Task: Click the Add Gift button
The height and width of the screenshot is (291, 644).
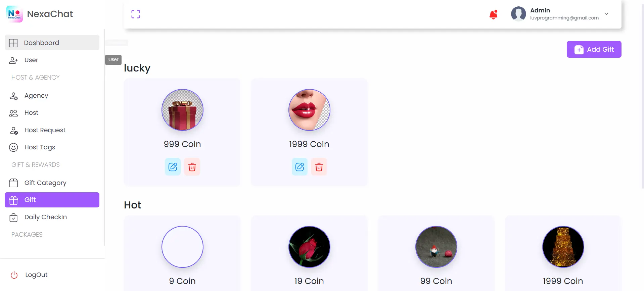Action: 593,49
